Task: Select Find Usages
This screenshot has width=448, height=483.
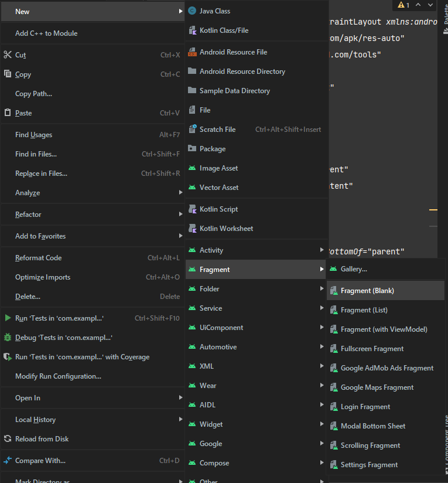Action: 93,135
